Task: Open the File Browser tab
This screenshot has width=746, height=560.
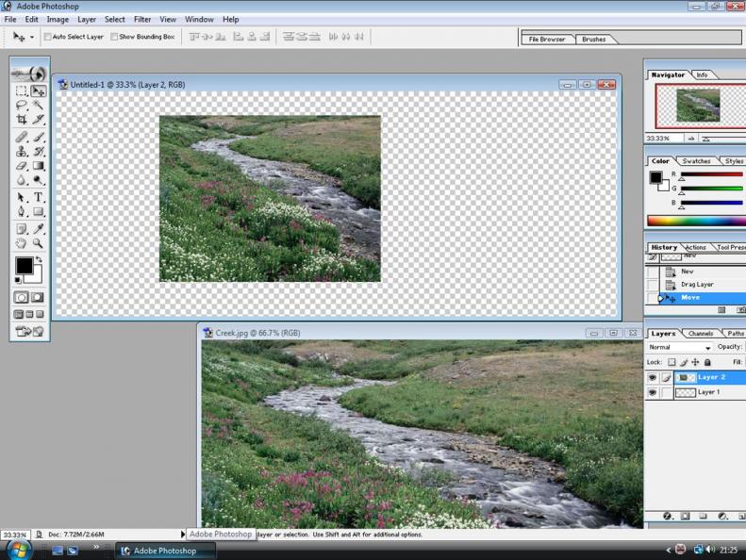Action: 547,39
